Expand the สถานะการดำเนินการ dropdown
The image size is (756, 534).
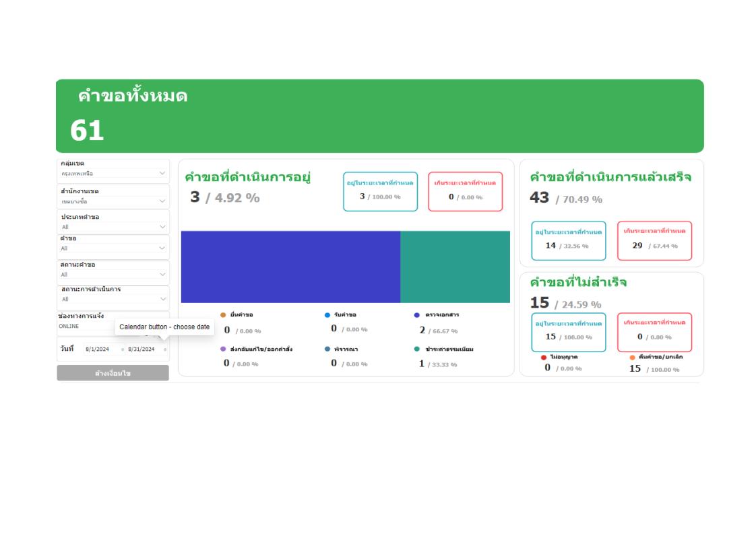tap(162, 299)
